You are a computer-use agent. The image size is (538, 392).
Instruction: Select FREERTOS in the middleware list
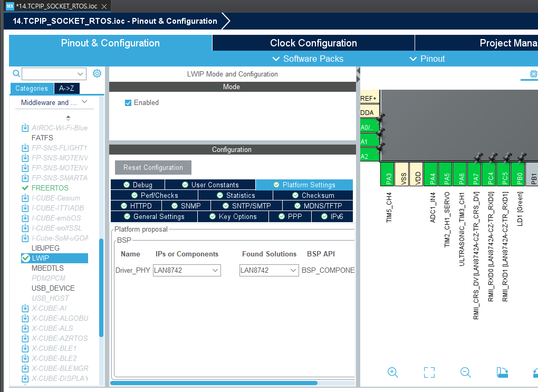50,188
